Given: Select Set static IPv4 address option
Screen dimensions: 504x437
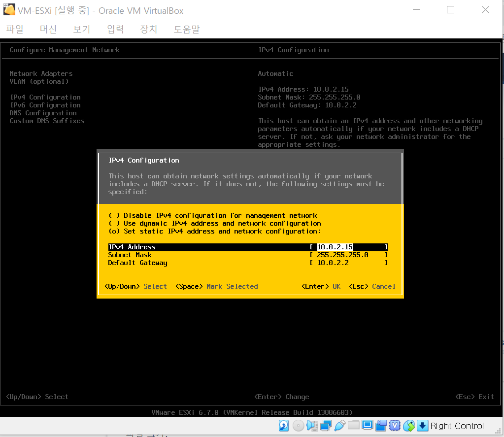Looking at the screenshot, I should point(214,232).
